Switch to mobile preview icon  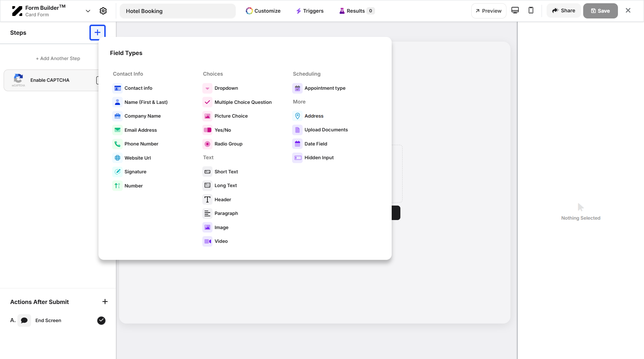531,10
